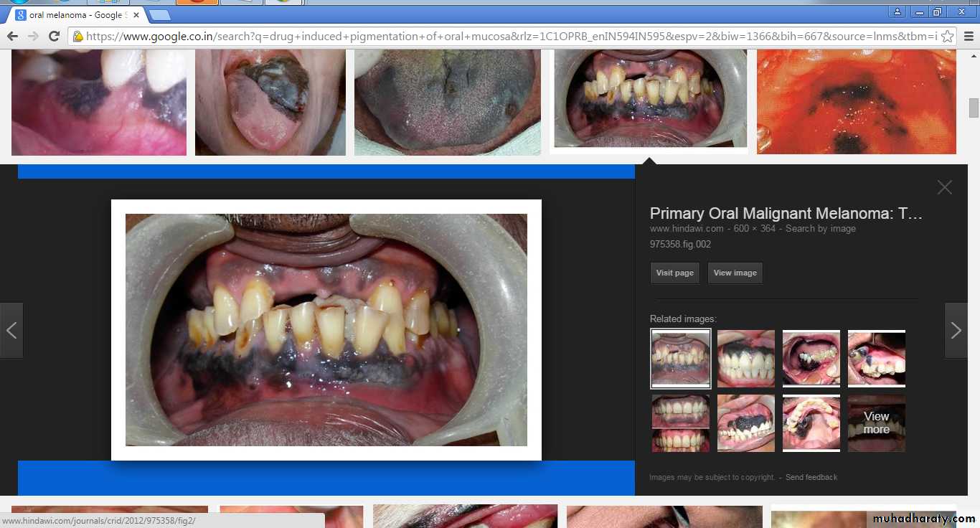Click the Chrome user profile icon
The image size is (980, 528).
897,11
